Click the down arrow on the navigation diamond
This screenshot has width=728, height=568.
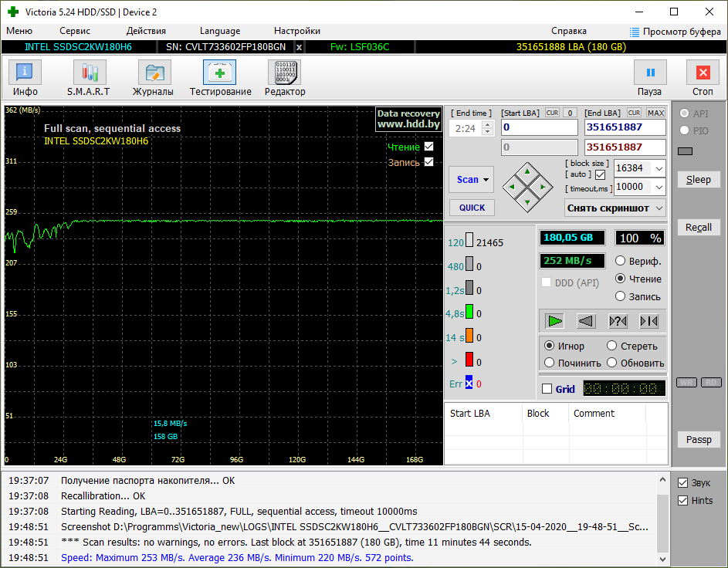click(x=527, y=202)
